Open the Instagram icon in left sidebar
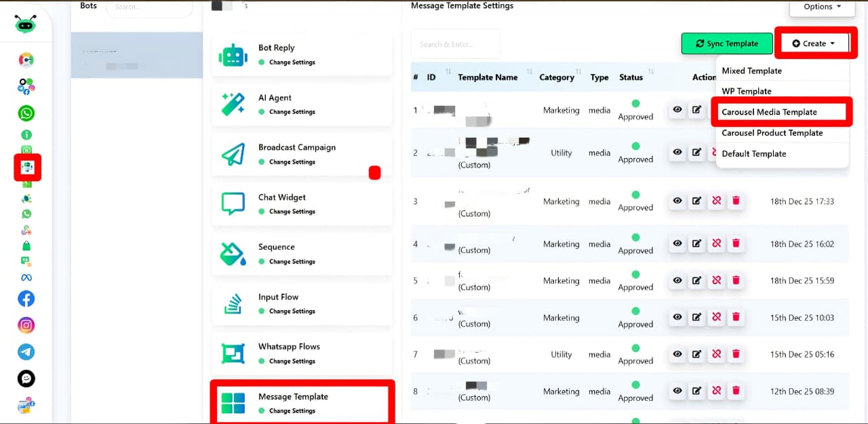Screen dimensions: 868x424 tap(26, 325)
